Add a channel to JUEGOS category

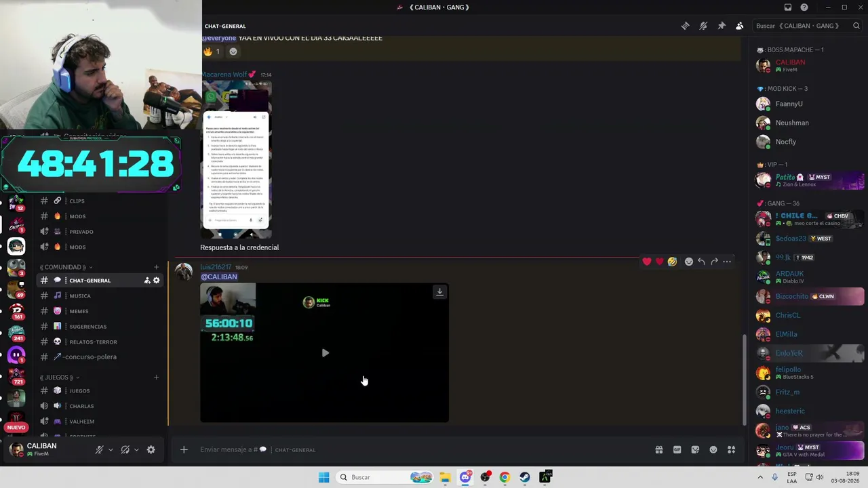(156, 378)
